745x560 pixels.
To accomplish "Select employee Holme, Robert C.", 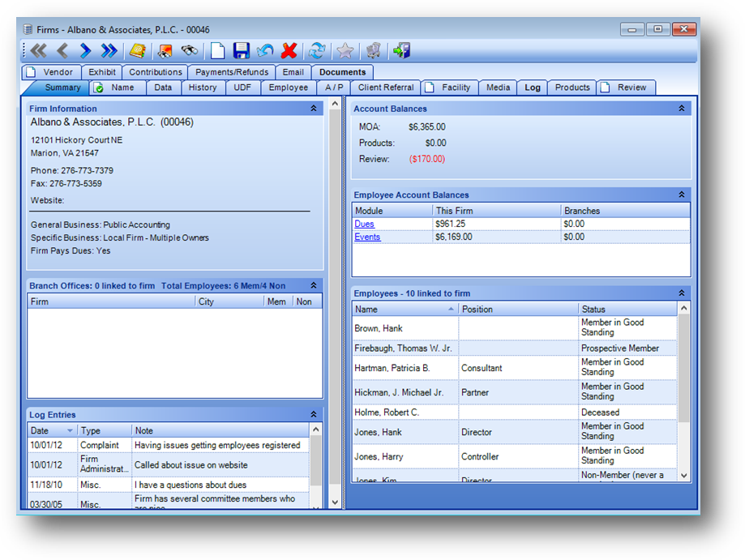I will pyautogui.click(x=515, y=413).
